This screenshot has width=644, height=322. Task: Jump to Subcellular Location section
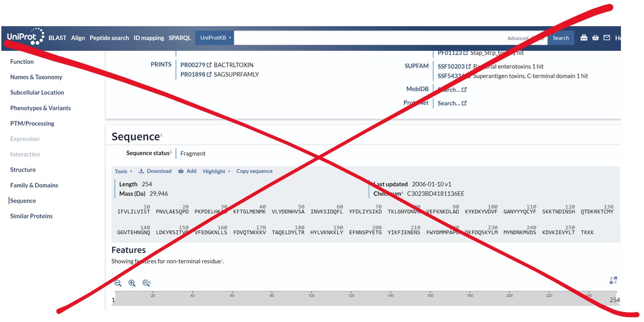tap(37, 93)
